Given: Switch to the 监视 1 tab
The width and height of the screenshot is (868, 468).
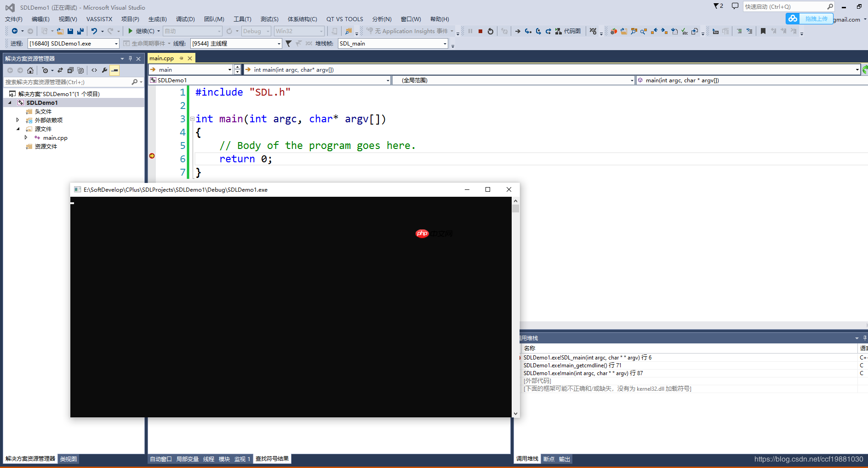Looking at the screenshot, I should (x=242, y=458).
